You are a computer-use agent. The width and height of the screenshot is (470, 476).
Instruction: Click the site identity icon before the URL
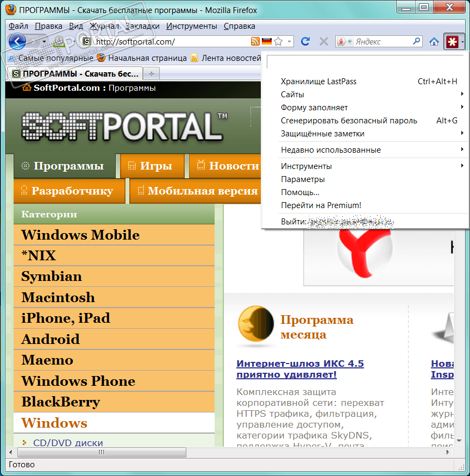coord(87,41)
